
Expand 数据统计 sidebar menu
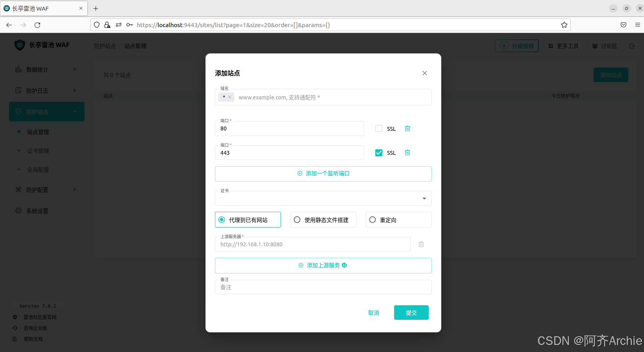point(46,70)
